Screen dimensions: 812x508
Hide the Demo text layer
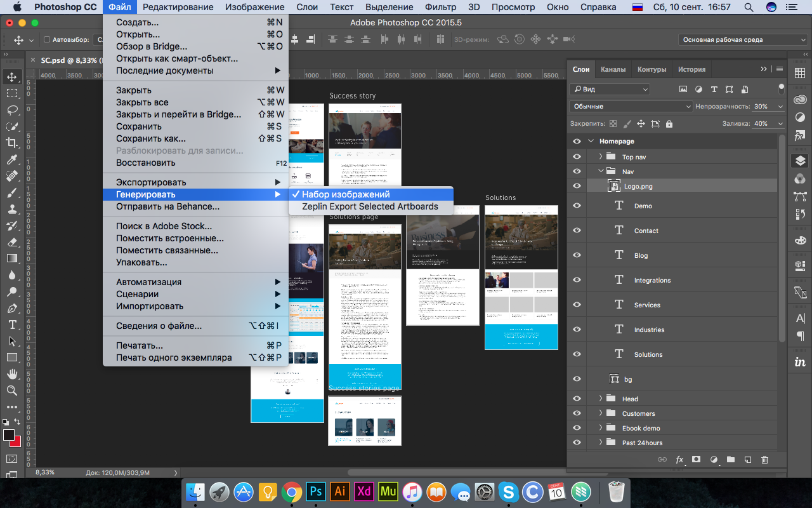click(577, 206)
